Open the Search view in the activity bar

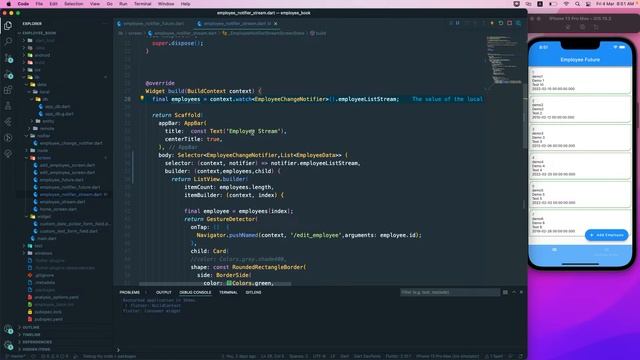click(x=8, y=41)
